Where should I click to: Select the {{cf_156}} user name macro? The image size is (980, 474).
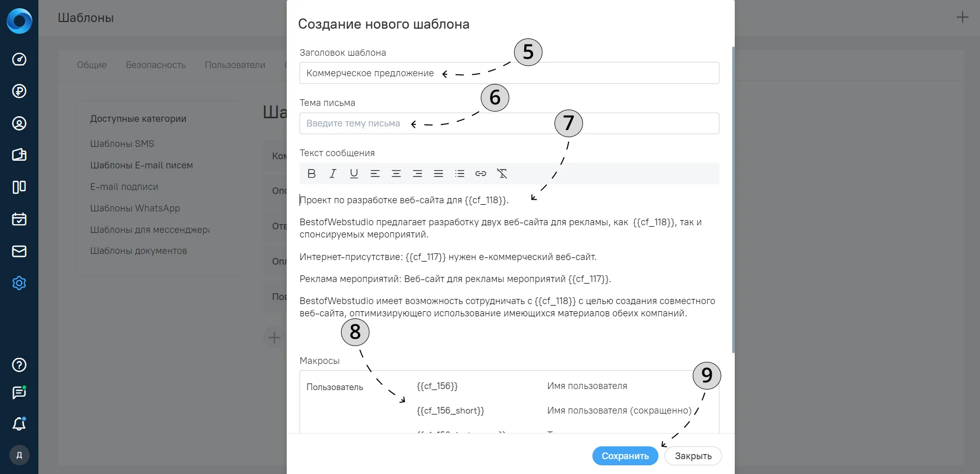point(437,386)
